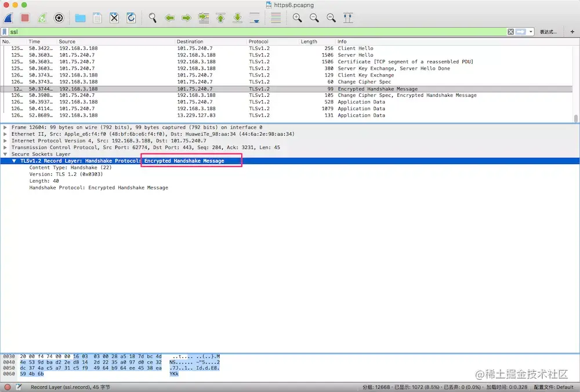Select Content Type: Handshake (22) field

tap(70, 168)
